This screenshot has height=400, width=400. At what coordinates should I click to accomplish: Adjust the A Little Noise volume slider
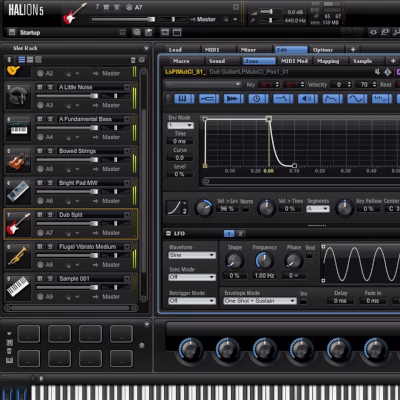pos(67,96)
